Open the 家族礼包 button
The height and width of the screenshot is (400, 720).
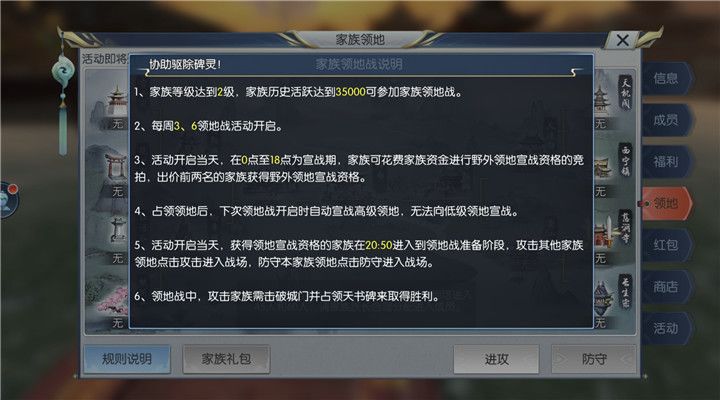click(226, 359)
